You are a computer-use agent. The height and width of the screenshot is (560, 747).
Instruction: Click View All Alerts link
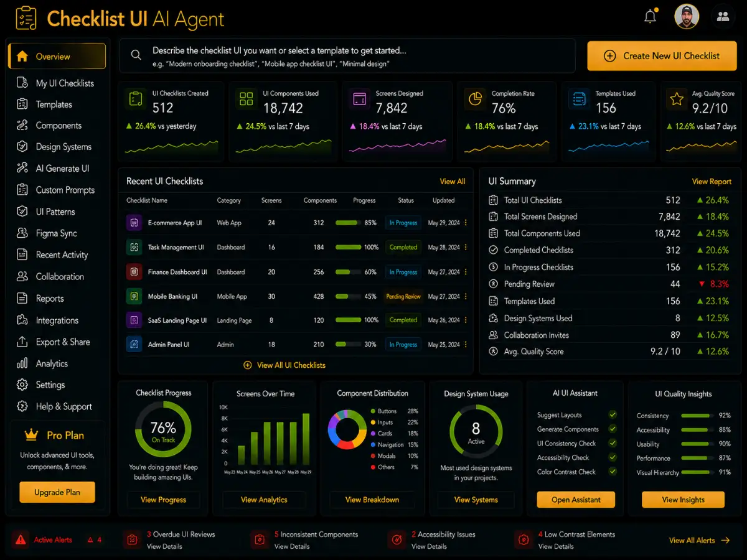pos(699,541)
